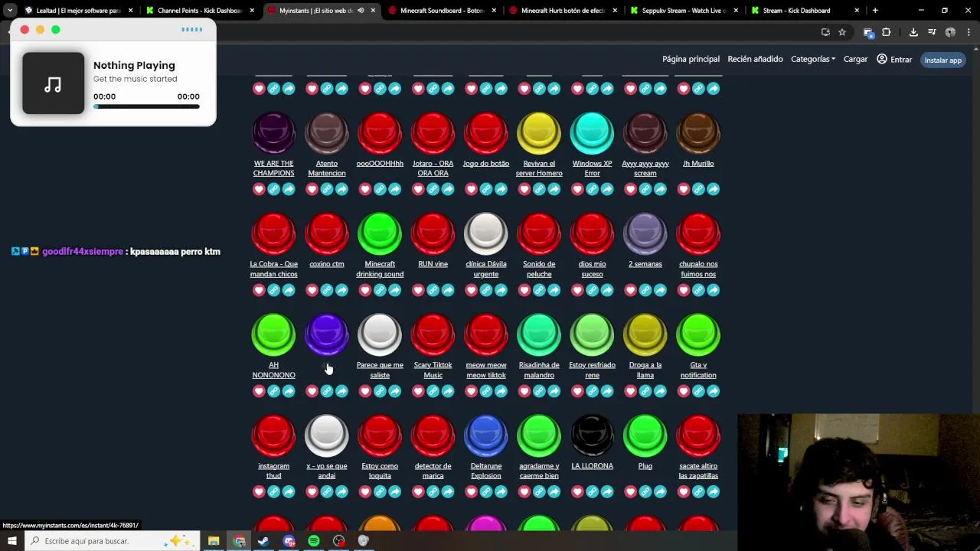
Task: Switch to Channel Points - Kick Dashboard tab
Action: (200, 11)
